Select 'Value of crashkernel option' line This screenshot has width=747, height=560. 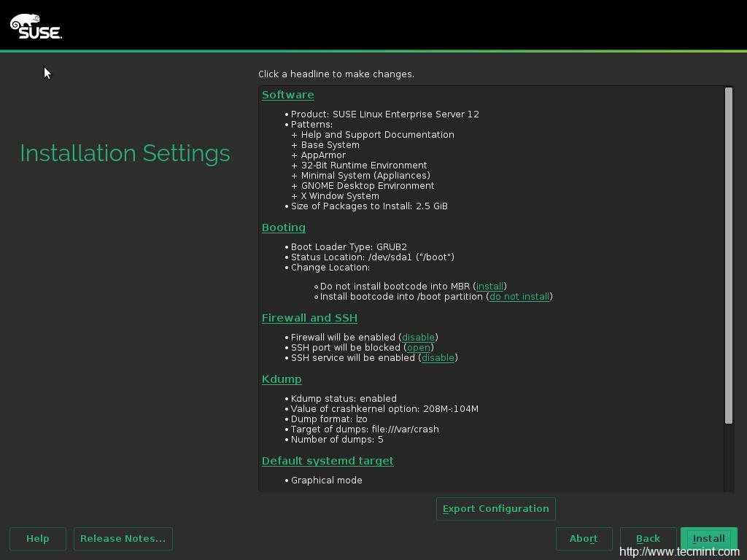[384, 408]
